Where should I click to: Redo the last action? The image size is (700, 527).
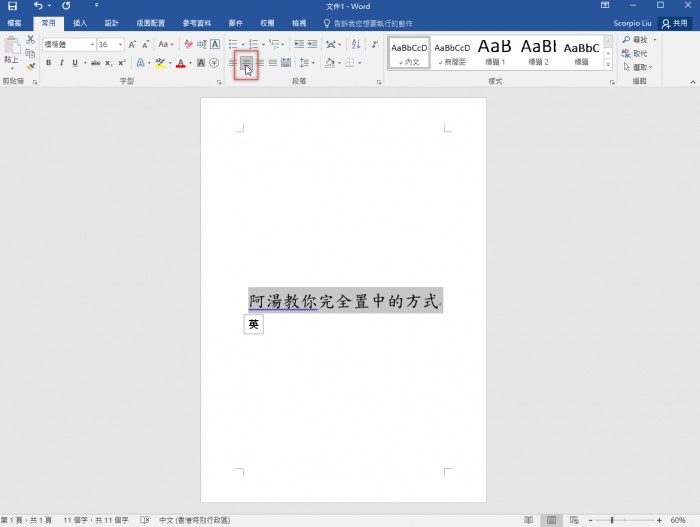click(66, 6)
